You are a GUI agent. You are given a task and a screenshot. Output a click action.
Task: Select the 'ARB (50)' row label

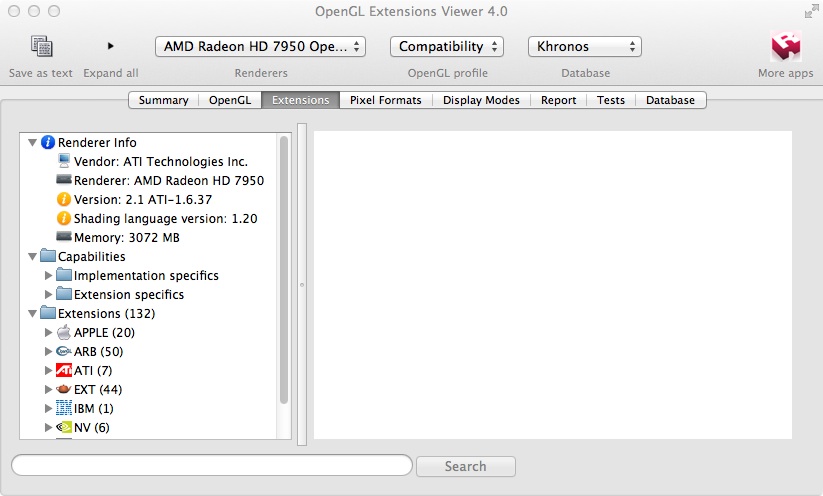(98, 351)
